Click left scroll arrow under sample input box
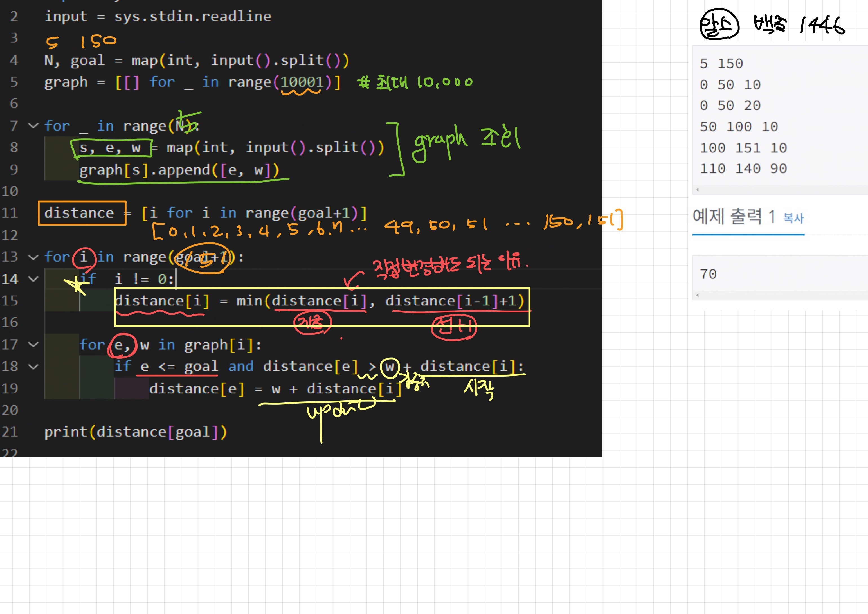 click(x=698, y=190)
